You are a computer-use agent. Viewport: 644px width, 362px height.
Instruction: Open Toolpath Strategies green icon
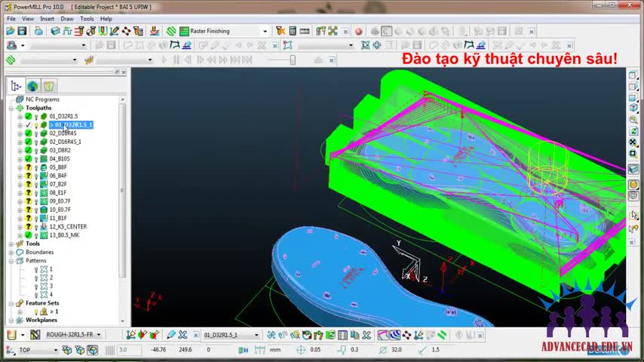(x=171, y=31)
